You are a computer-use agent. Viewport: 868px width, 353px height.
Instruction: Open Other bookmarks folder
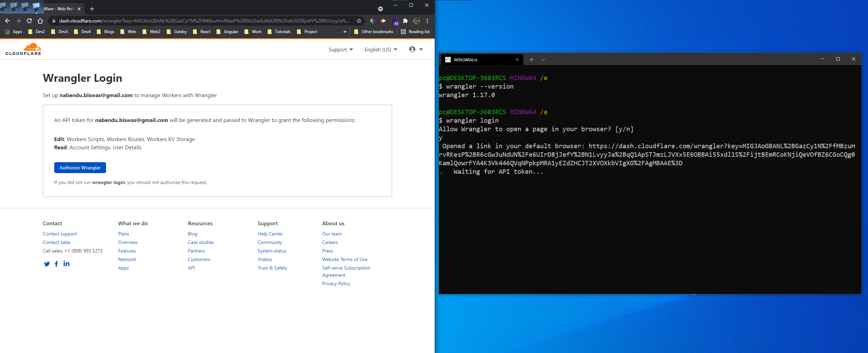coord(374,32)
